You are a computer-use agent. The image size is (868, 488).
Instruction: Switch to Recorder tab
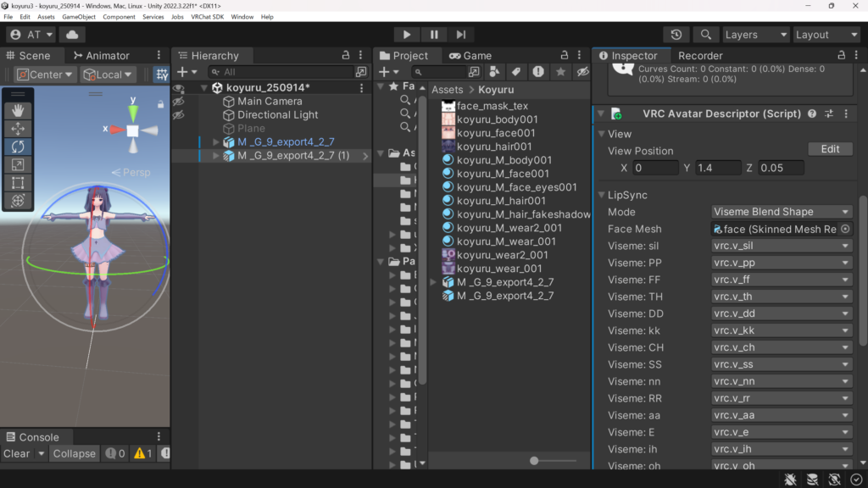[700, 55]
